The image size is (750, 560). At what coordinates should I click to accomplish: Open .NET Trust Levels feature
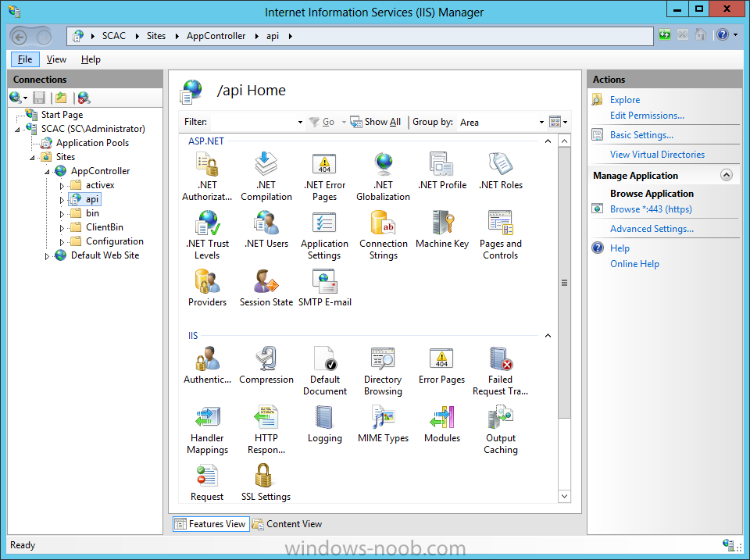point(207,235)
